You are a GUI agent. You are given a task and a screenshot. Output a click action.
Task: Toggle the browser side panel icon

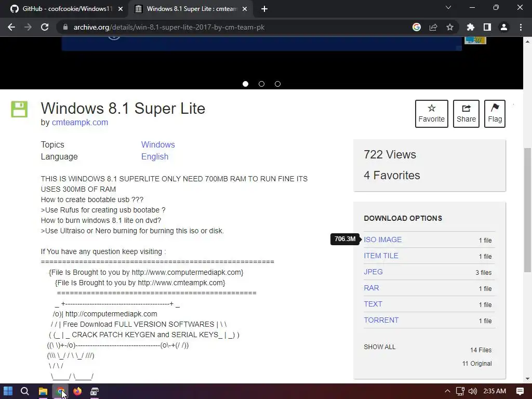(x=487, y=27)
